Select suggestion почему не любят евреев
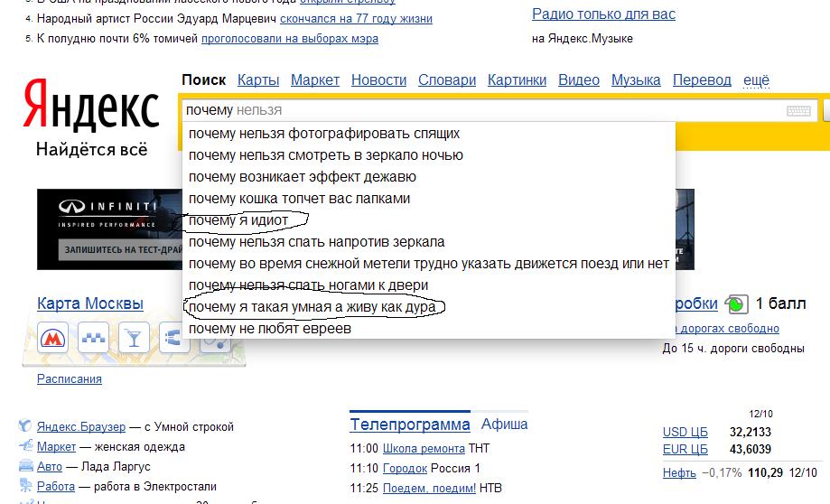830x504 pixels. coord(429,329)
